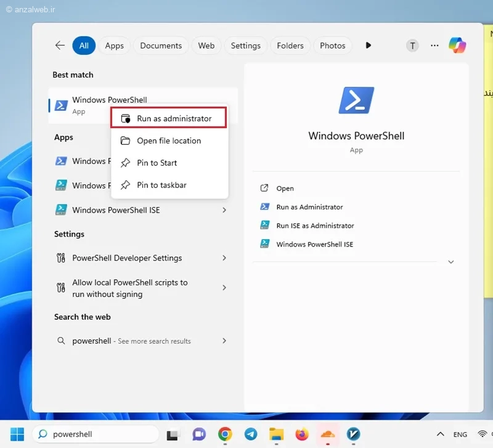The height and width of the screenshot is (448, 493).
Task: Choose Pin to taskbar in context menu
Action: 169,185
